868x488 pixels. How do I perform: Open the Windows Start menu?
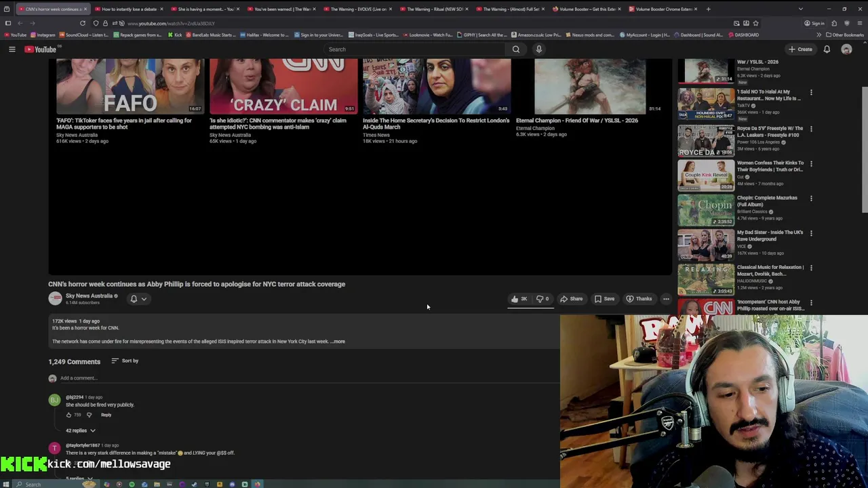pyautogui.click(x=7, y=484)
